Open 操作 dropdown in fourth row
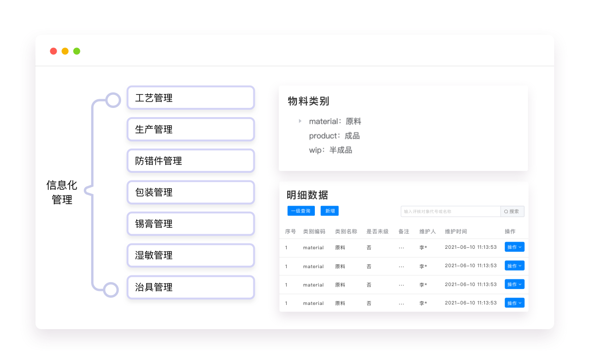Screen dimensions: 589x364 (x=514, y=303)
